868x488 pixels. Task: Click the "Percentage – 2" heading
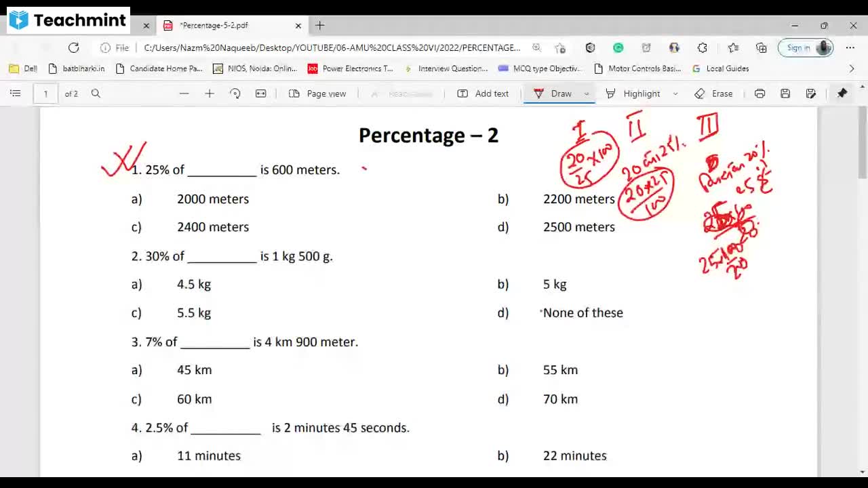429,135
